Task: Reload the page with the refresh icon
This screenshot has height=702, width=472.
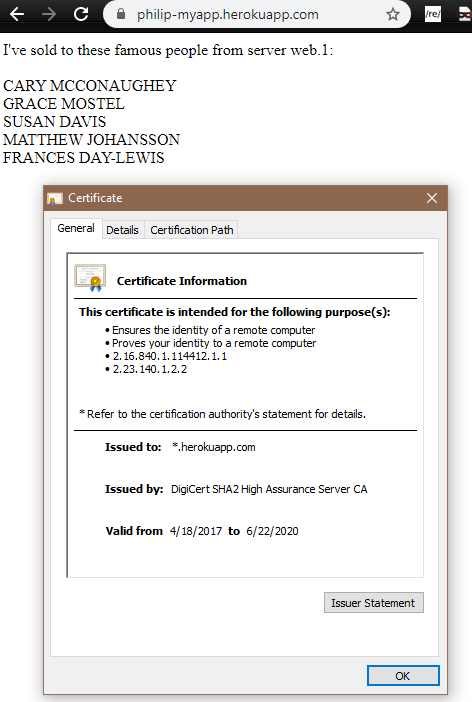Action: (81, 14)
